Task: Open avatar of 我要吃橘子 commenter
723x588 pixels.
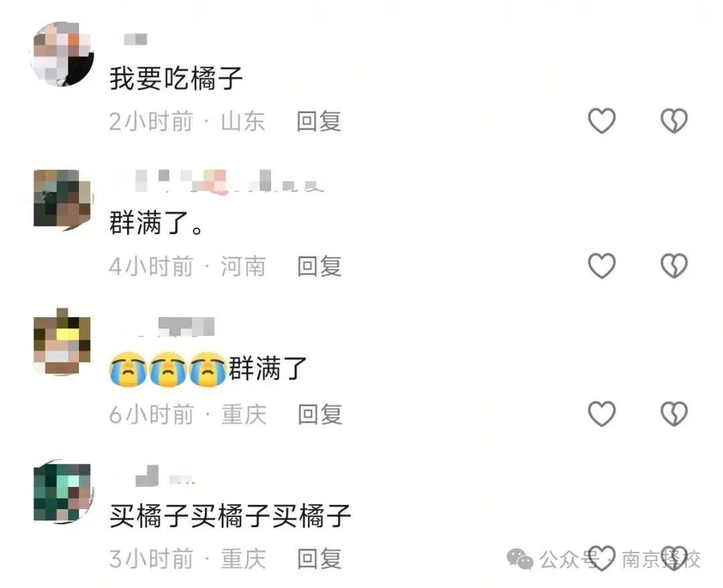Action: 62,54
